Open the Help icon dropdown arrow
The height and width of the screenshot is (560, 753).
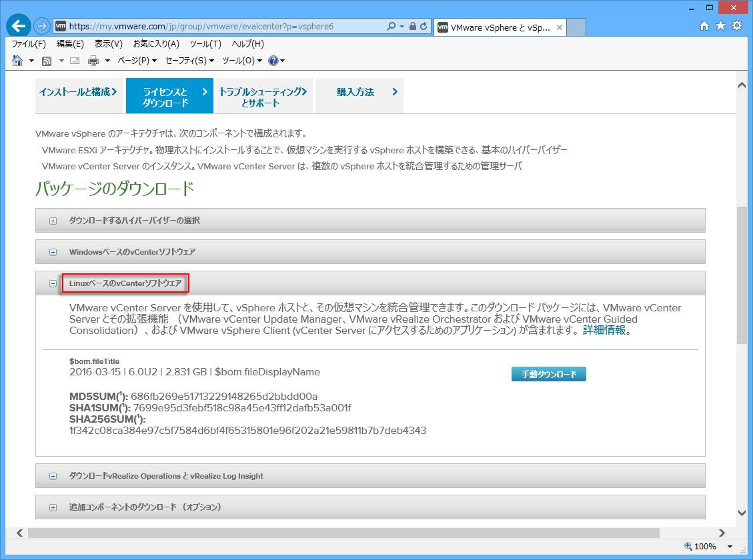[282, 61]
